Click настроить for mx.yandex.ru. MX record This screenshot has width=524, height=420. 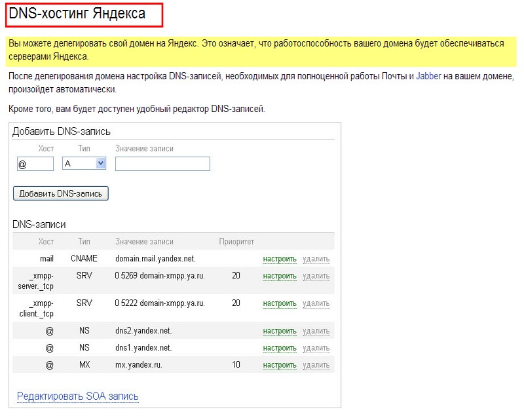(x=280, y=365)
